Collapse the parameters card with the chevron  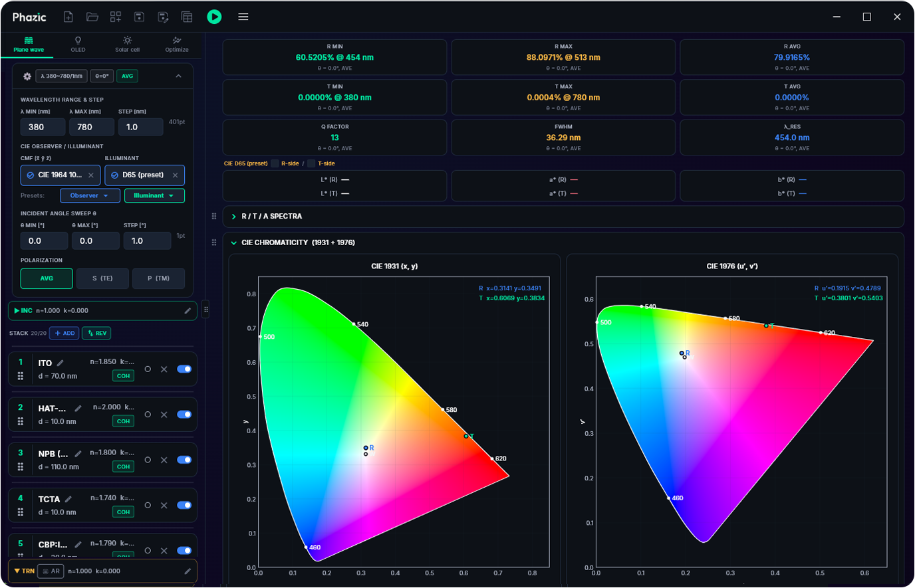178,76
